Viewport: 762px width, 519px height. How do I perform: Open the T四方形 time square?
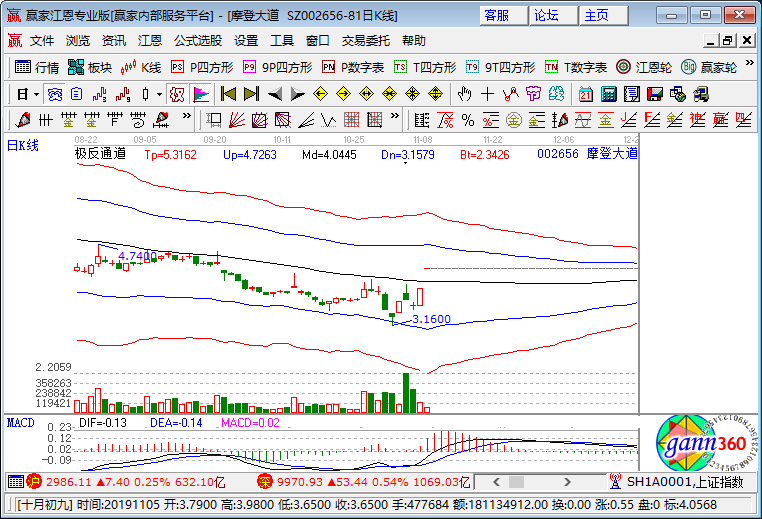425,67
